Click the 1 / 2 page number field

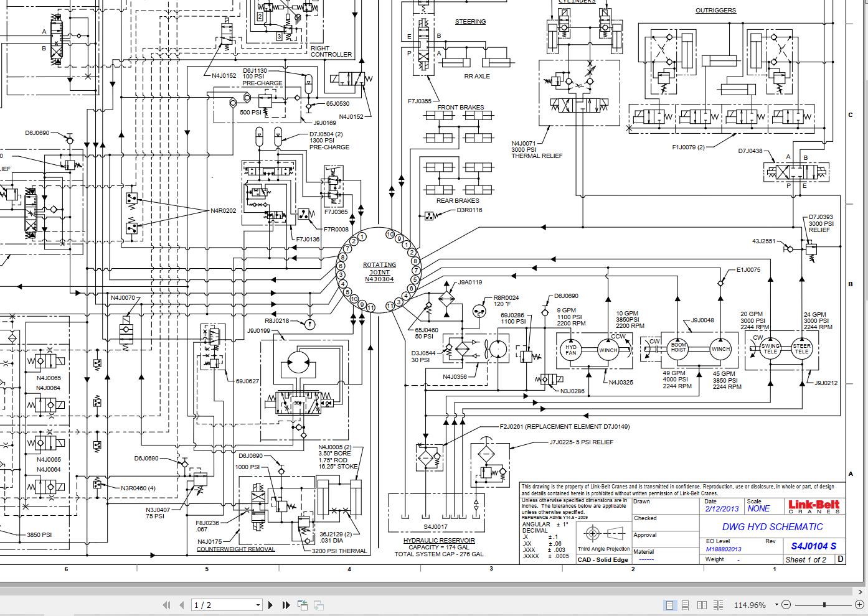point(221,605)
